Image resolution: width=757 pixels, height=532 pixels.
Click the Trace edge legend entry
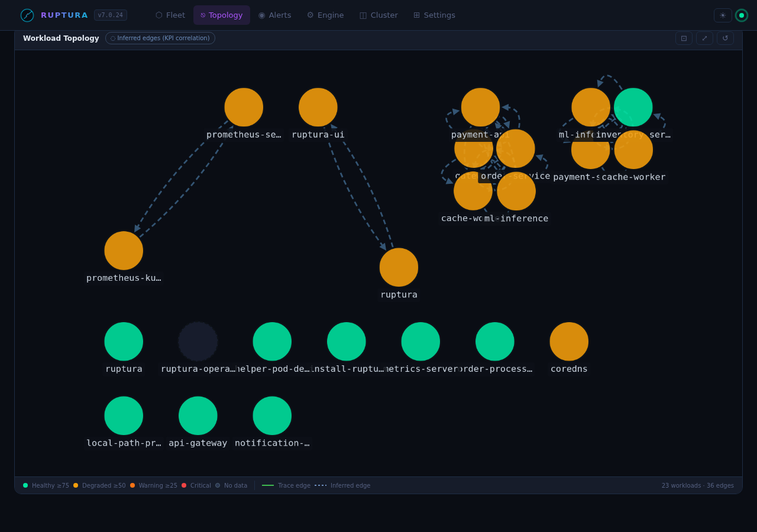tap(286, 485)
